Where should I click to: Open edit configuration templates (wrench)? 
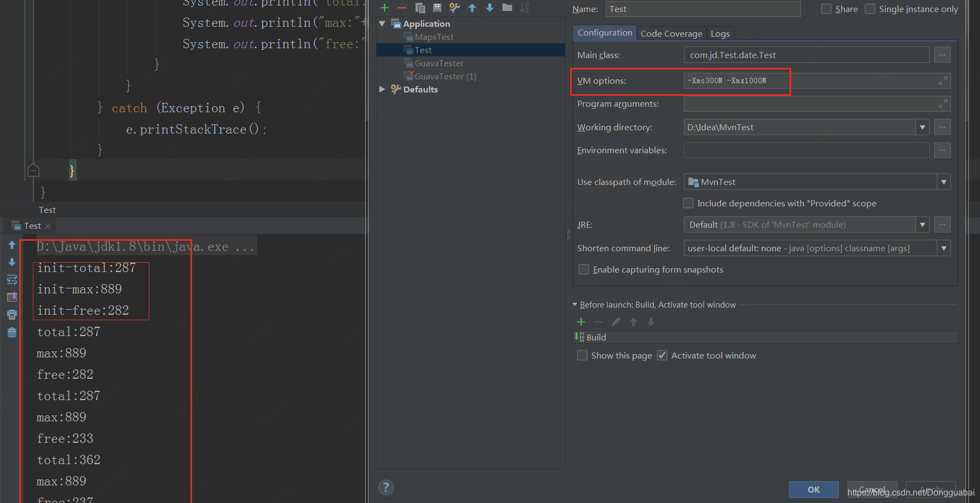[x=454, y=8]
